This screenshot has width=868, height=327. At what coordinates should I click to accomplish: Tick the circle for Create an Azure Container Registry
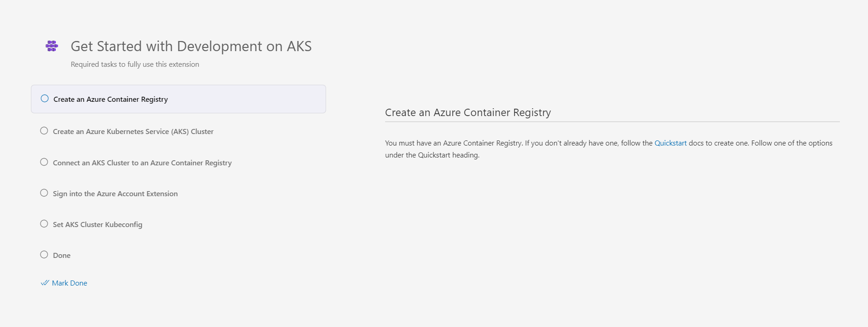pos(45,99)
